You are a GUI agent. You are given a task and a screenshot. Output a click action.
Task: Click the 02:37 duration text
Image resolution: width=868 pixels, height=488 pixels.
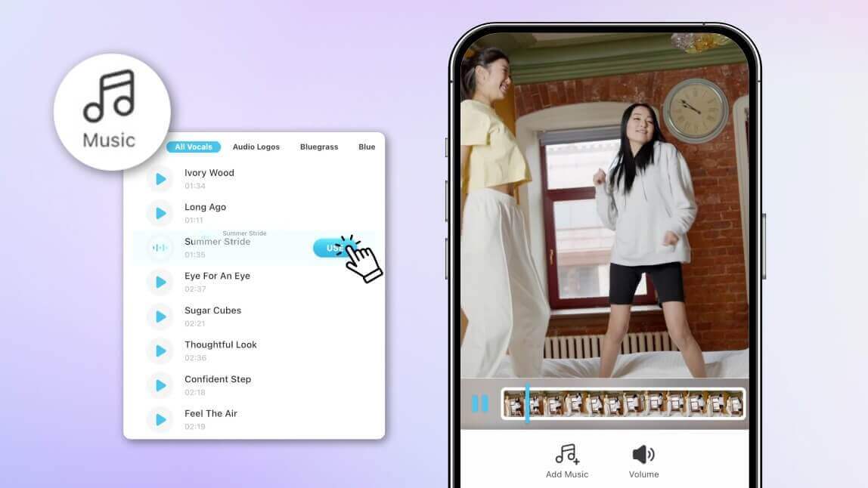coord(195,289)
